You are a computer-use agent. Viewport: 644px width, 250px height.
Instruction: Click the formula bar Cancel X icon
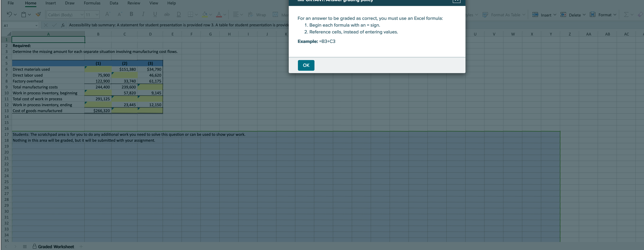pyautogui.click(x=46, y=25)
